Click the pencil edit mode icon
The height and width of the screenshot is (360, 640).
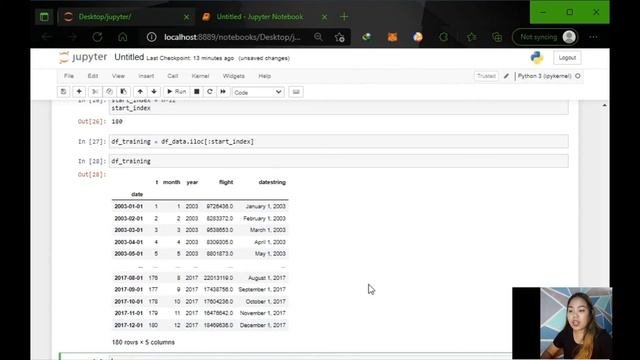(x=507, y=76)
